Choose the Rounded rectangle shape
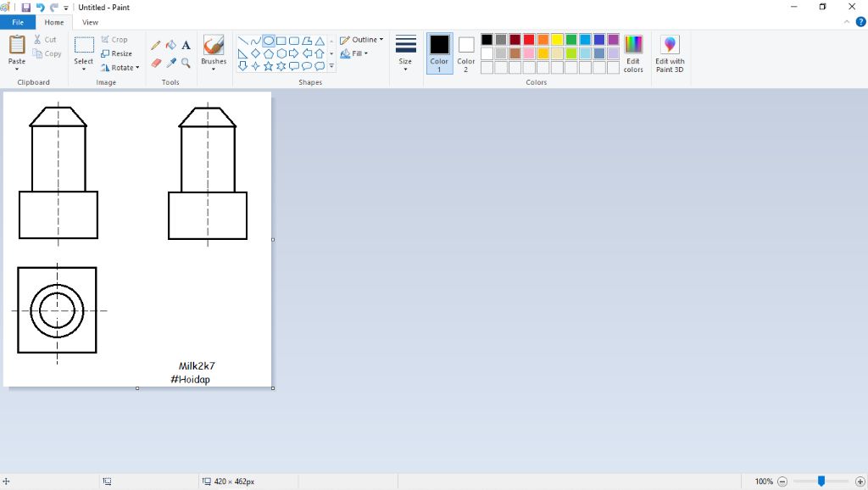 coord(294,41)
